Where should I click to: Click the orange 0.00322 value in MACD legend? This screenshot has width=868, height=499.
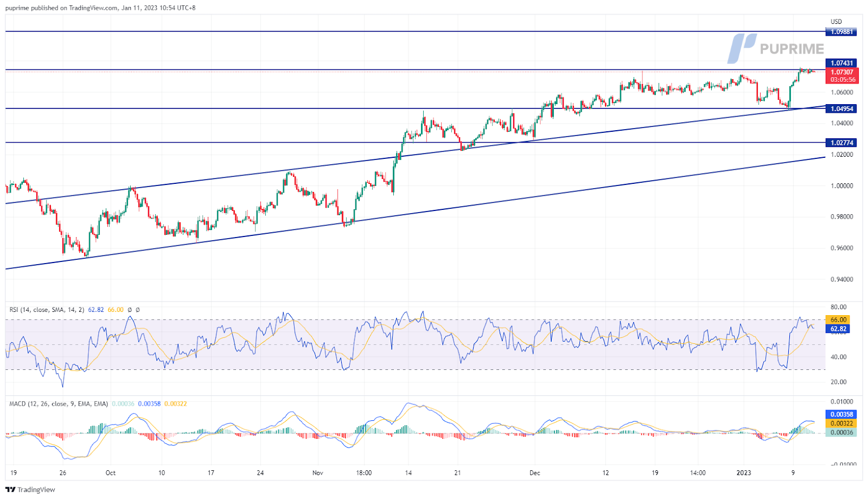(175, 404)
